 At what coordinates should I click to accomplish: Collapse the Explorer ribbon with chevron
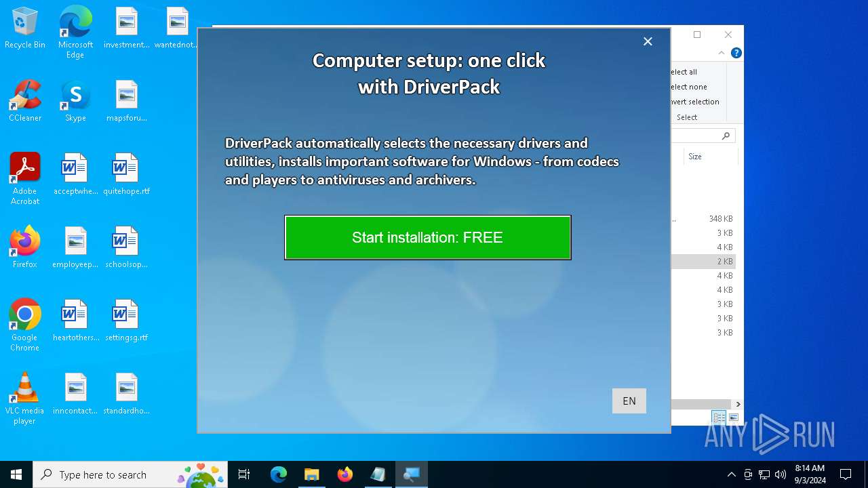click(722, 53)
